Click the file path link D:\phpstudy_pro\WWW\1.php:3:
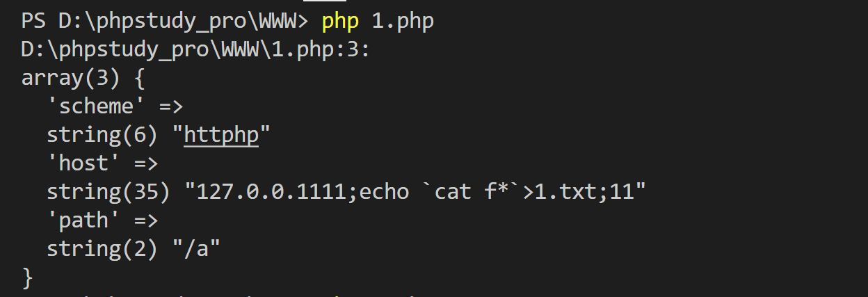The width and height of the screenshot is (868, 297). (195, 50)
